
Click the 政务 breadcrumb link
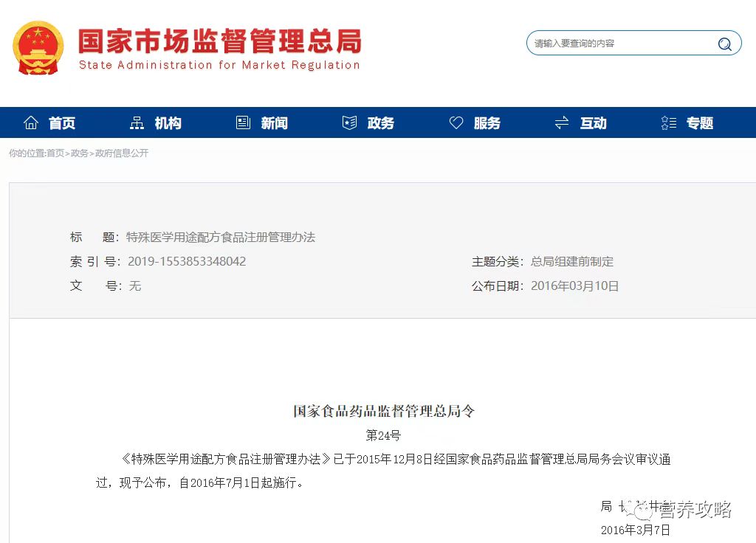pos(80,153)
